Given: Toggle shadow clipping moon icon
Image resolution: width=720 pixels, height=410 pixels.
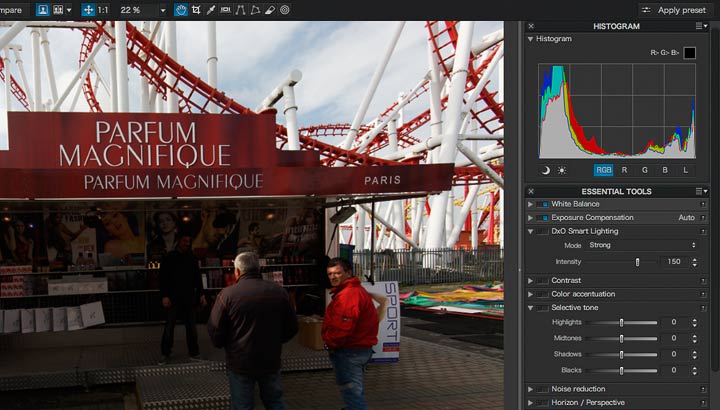Looking at the screenshot, I should 546,170.
